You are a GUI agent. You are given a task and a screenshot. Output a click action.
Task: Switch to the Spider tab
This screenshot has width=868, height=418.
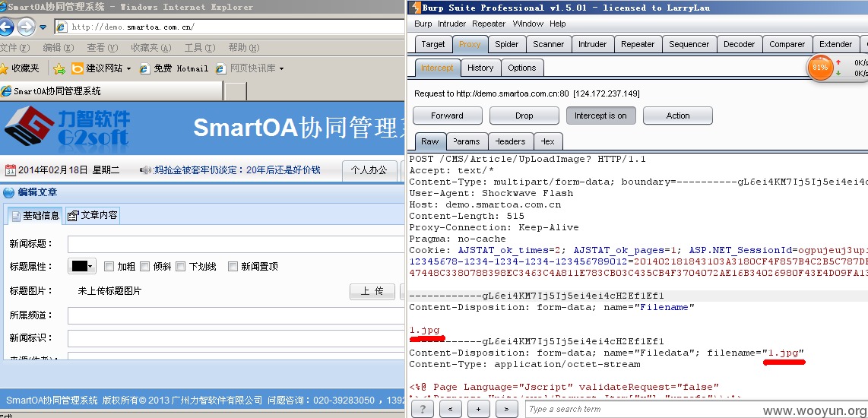pyautogui.click(x=506, y=44)
